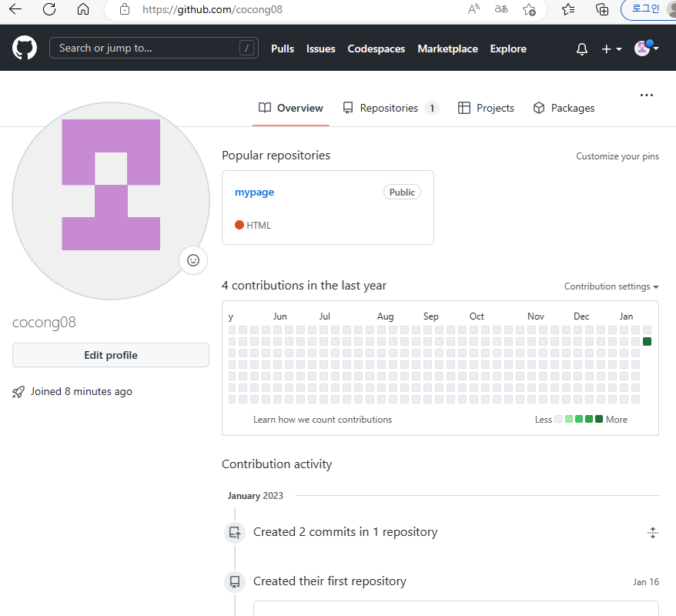Click the three-dot profile options menu
Viewport: 676px width, 616px height.
pos(646,95)
